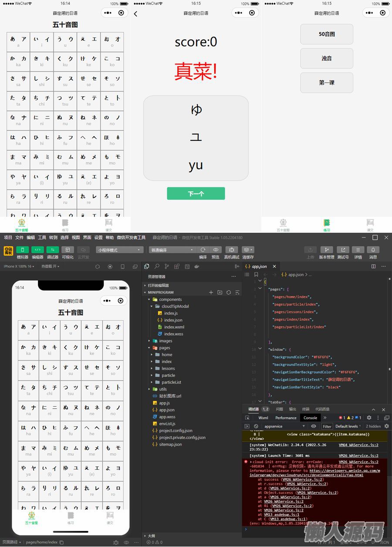The width and height of the screenshot is (392, 547).
Task: Refresh the MINIPROGRAM file tree
Action: click(x=229, y=292)
